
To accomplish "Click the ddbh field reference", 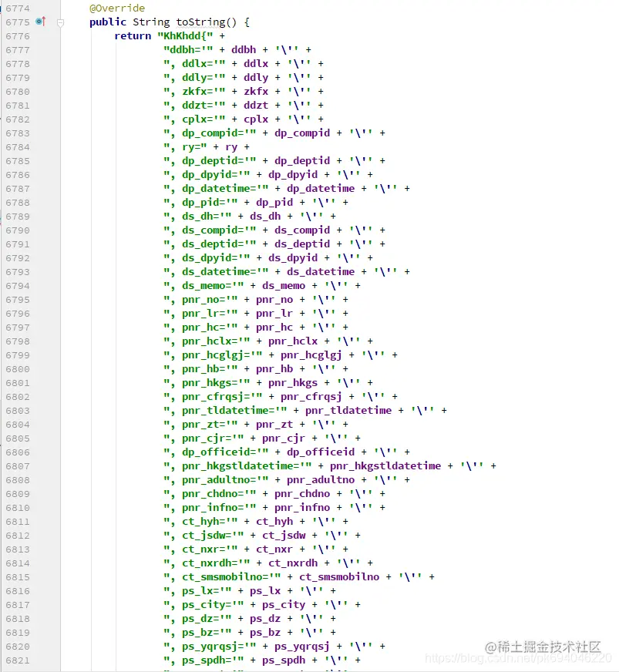I will coord(244,50).
